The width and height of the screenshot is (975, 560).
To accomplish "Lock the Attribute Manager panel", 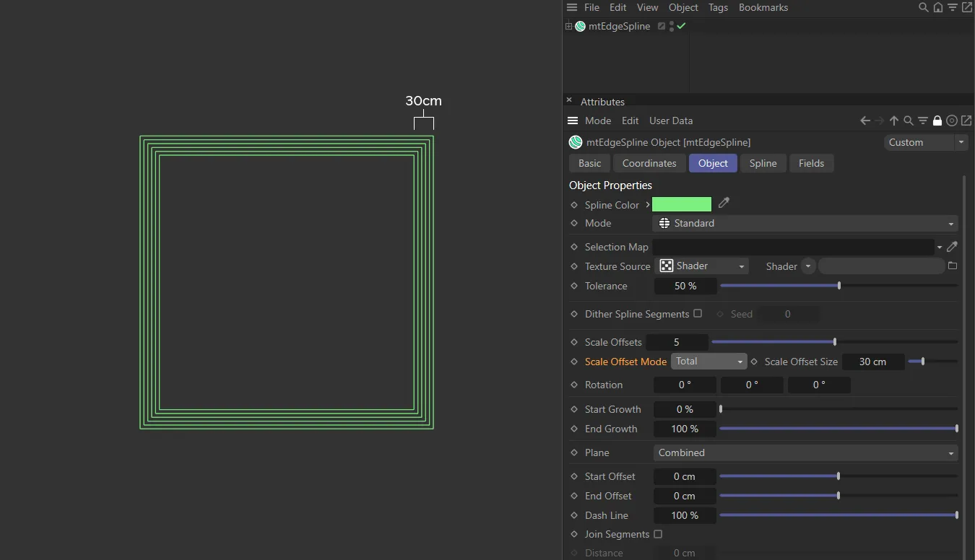I will (937, 121).
